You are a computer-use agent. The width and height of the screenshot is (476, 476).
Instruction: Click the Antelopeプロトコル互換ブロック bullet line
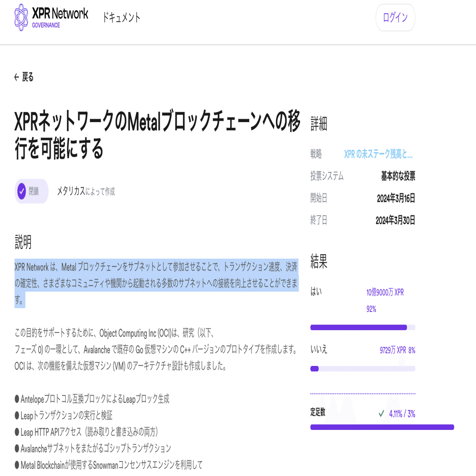[92, 399]
